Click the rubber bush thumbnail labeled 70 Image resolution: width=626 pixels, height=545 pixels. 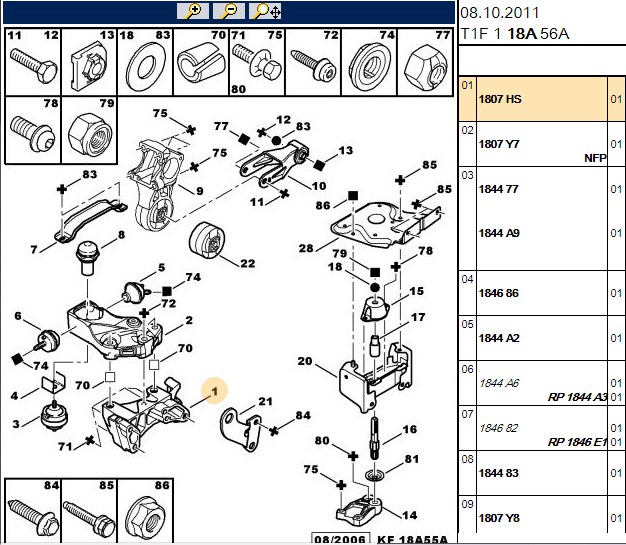201,61
